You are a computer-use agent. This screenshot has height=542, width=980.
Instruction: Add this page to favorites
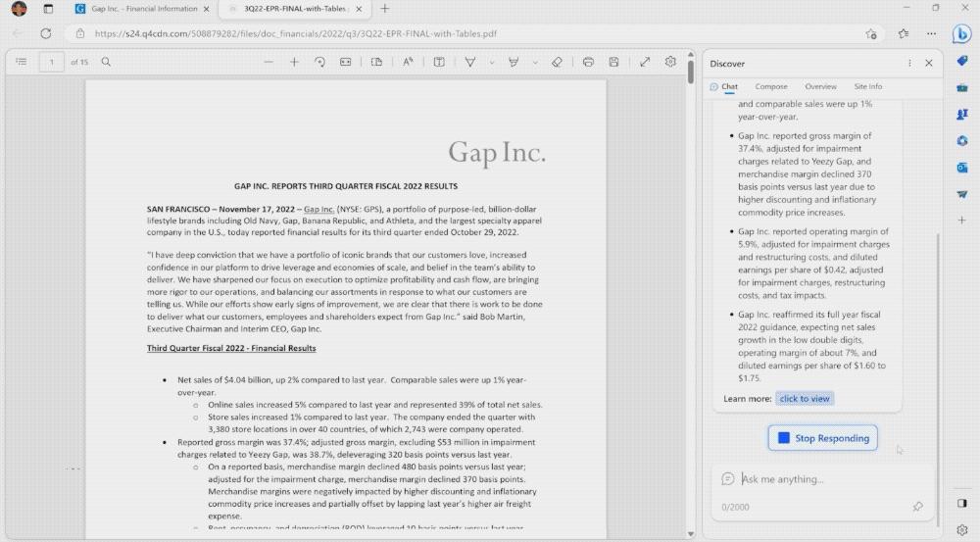pos(871,33)
